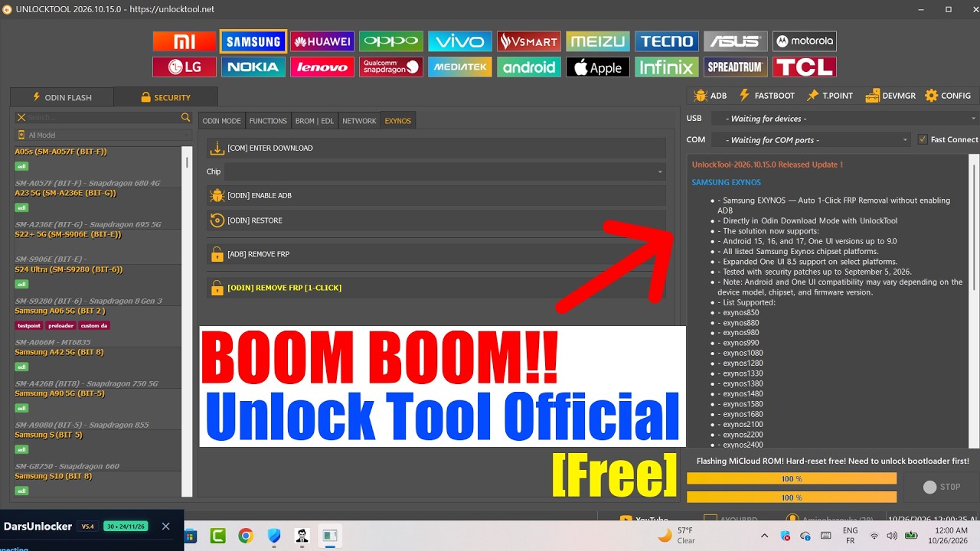
Task: Select the Meizu brand logo
Action: tap(598, 41)
